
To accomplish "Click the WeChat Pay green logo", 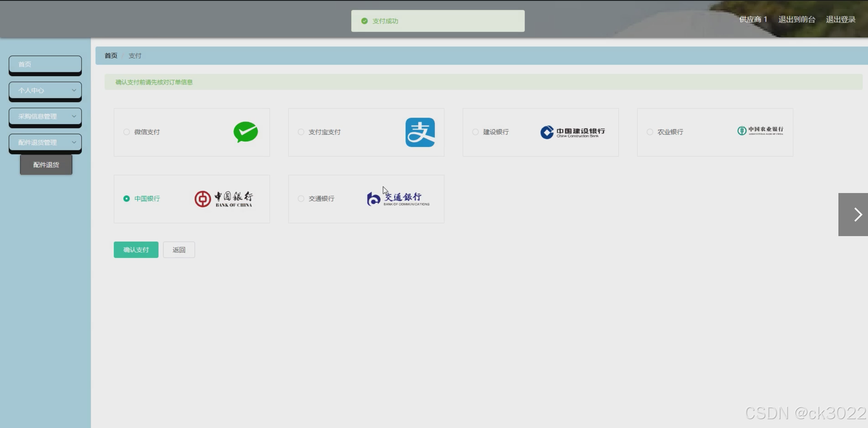I will (x=246, y=132).
